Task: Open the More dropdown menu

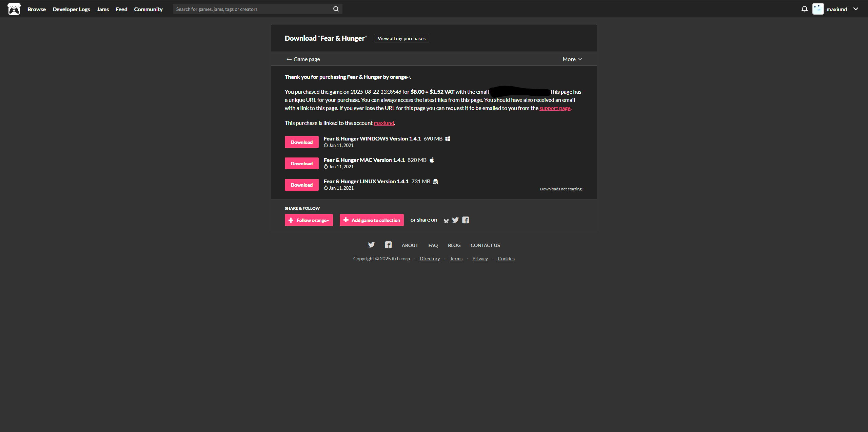Action: [572, 59]
